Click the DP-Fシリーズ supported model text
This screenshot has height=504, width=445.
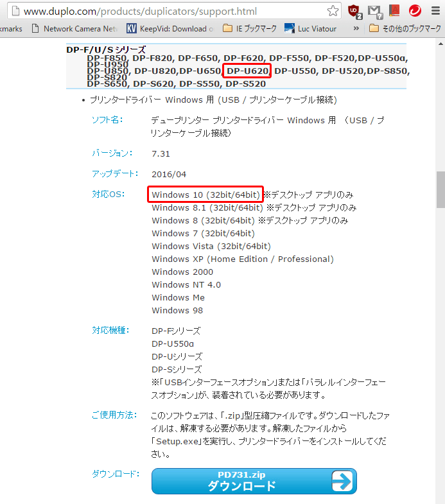[176, 331]
